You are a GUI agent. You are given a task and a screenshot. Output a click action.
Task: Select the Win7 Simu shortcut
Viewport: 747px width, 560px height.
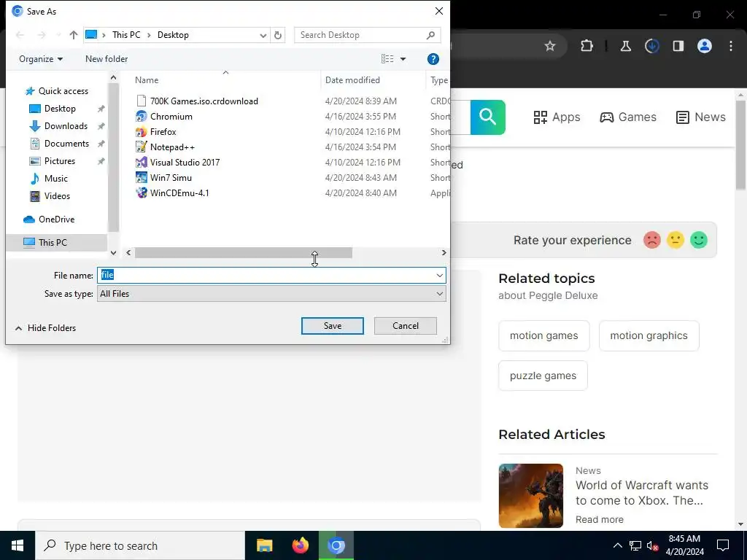171,177
